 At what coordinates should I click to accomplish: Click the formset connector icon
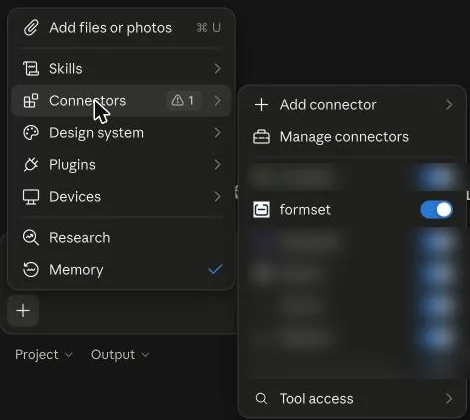pos(262,210)
